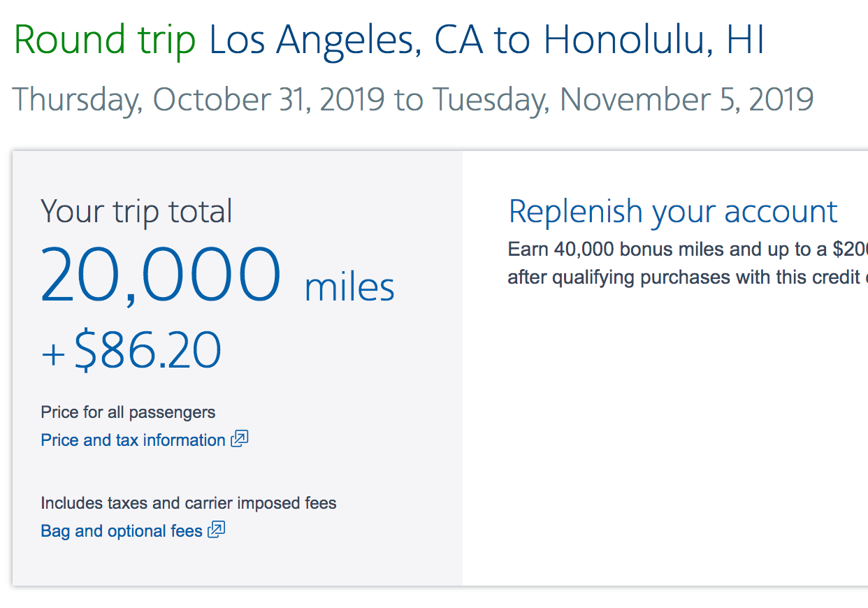Select the Replenish your account heading
Screen dimensions: 868x608
pyautogui.click(x=673, y=212)
